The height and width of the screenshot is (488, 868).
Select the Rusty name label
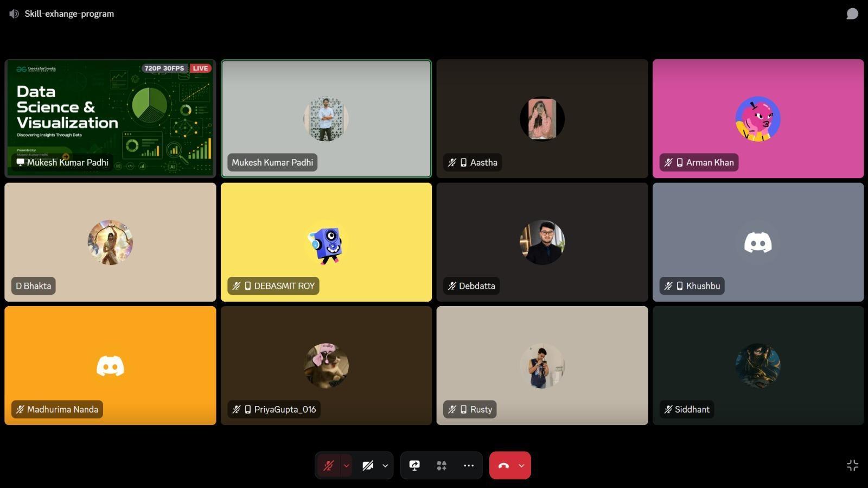(470, 409)
